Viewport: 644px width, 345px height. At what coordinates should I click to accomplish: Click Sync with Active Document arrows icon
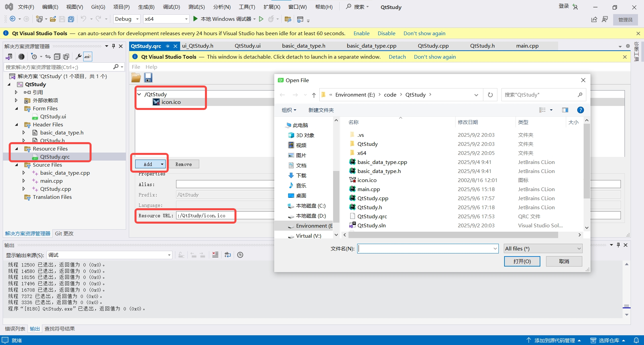[48, 57]
